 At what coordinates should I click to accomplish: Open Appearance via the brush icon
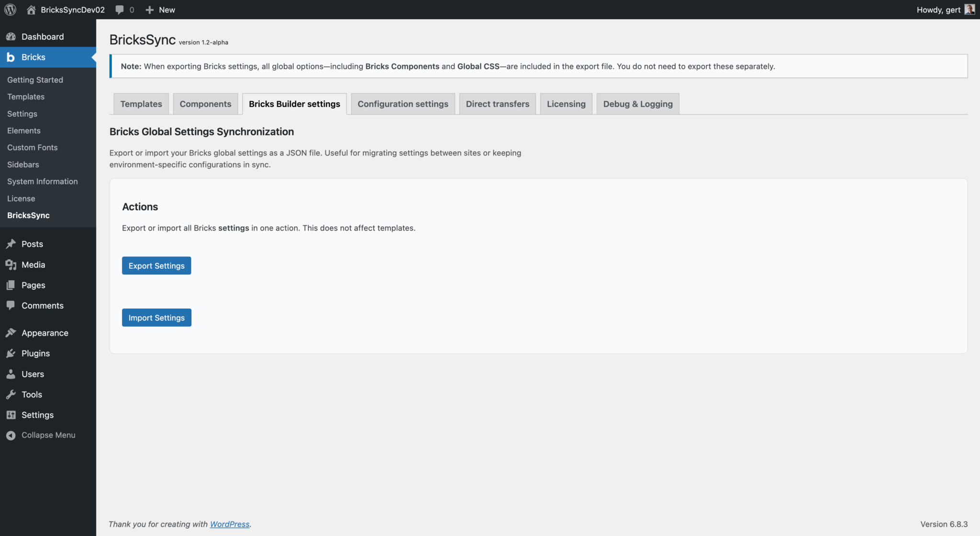pos(11,332)
